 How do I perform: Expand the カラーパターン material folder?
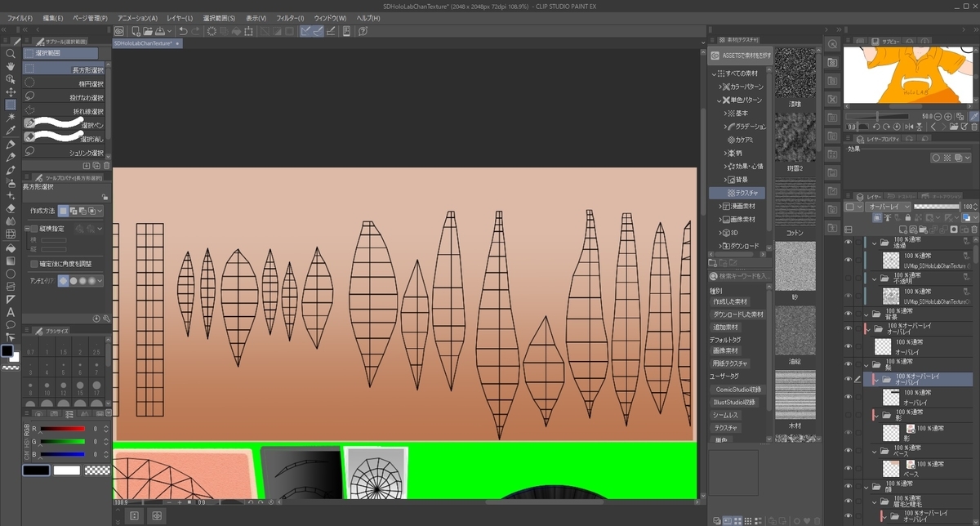point(720,87)
